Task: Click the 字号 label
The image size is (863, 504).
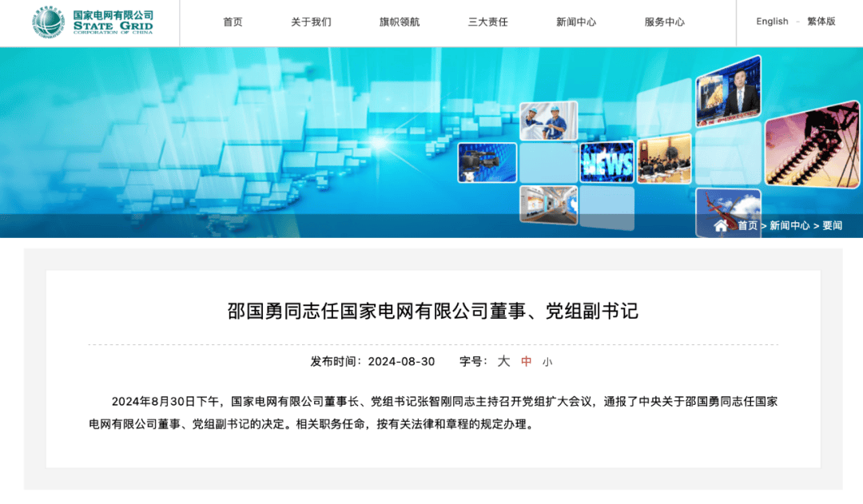Action: click(x=473, y=362)
